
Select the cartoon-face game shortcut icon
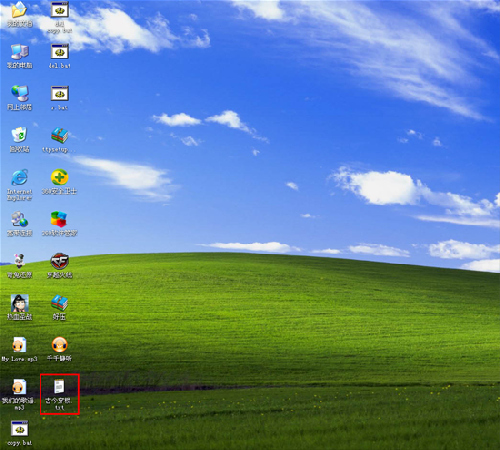coord(19,303)
